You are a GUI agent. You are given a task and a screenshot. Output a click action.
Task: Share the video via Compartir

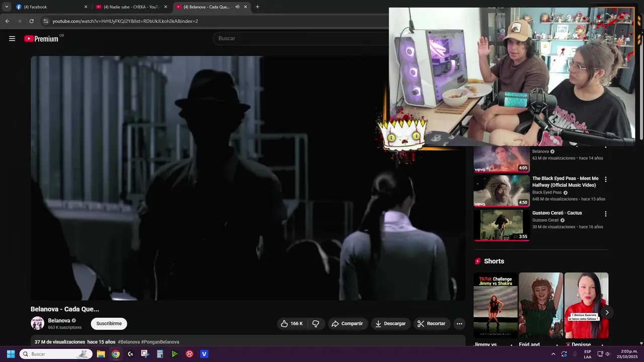347,324
